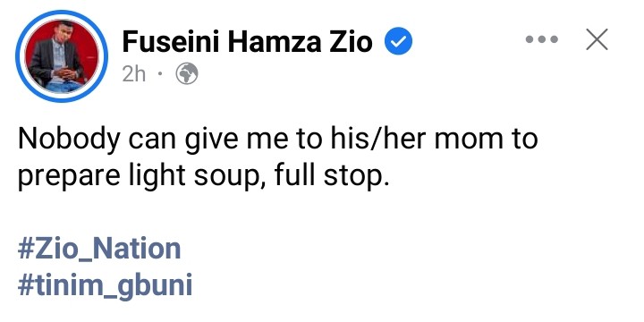Click the globe public audience icon

187,74
